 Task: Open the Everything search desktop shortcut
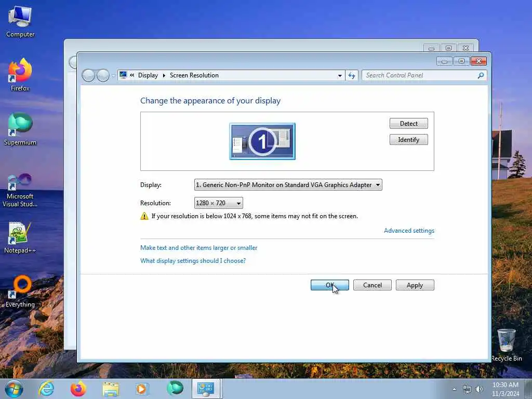click(20, 291)
